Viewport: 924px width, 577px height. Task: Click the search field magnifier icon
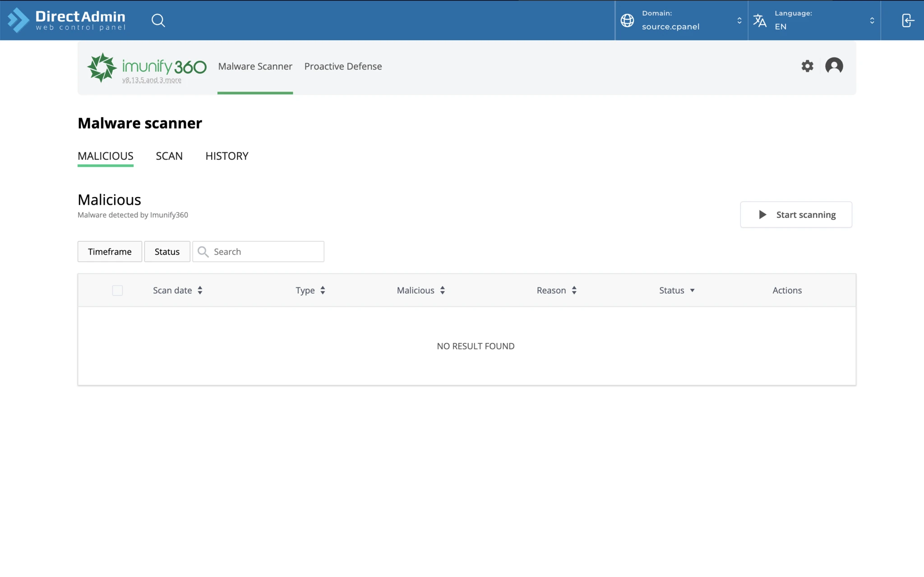point(203,252)
